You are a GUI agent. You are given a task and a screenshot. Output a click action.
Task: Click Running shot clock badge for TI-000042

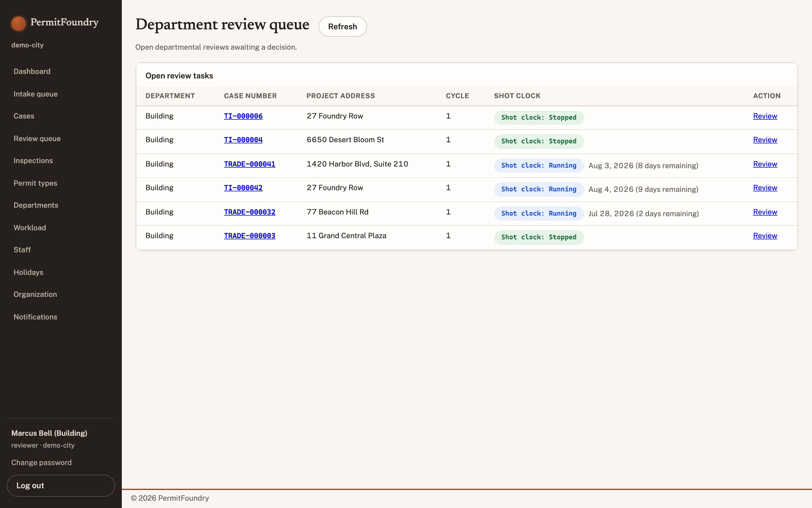click(539, 189)
